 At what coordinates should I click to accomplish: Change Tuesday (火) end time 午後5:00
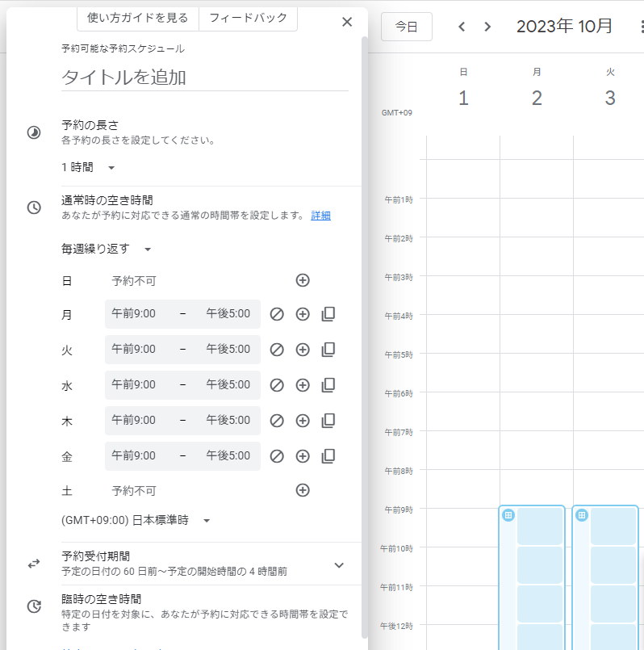tap(228, 350)
